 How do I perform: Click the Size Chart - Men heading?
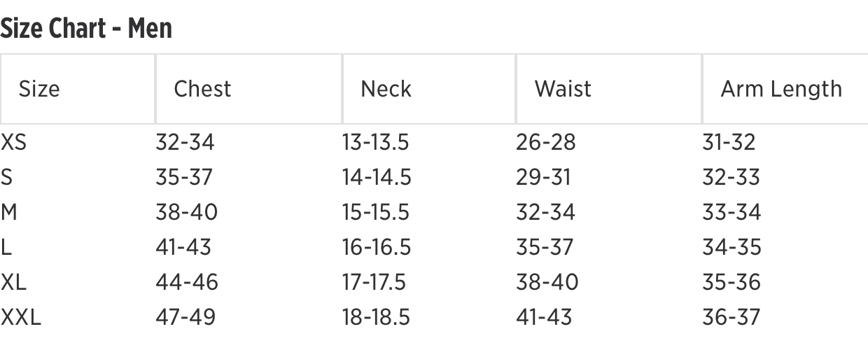click(86, 28)
